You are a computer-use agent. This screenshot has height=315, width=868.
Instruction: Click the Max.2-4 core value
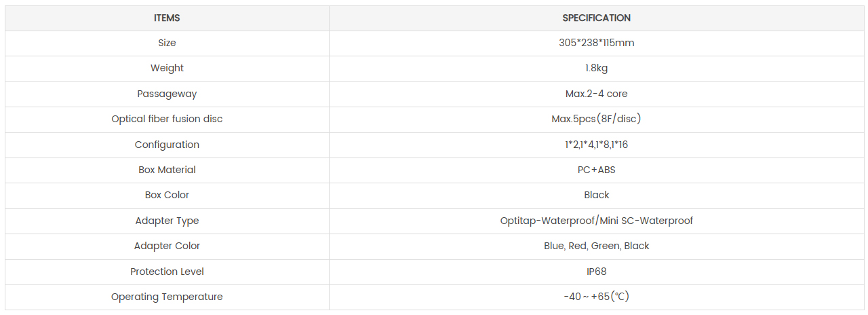click(596, 94)
